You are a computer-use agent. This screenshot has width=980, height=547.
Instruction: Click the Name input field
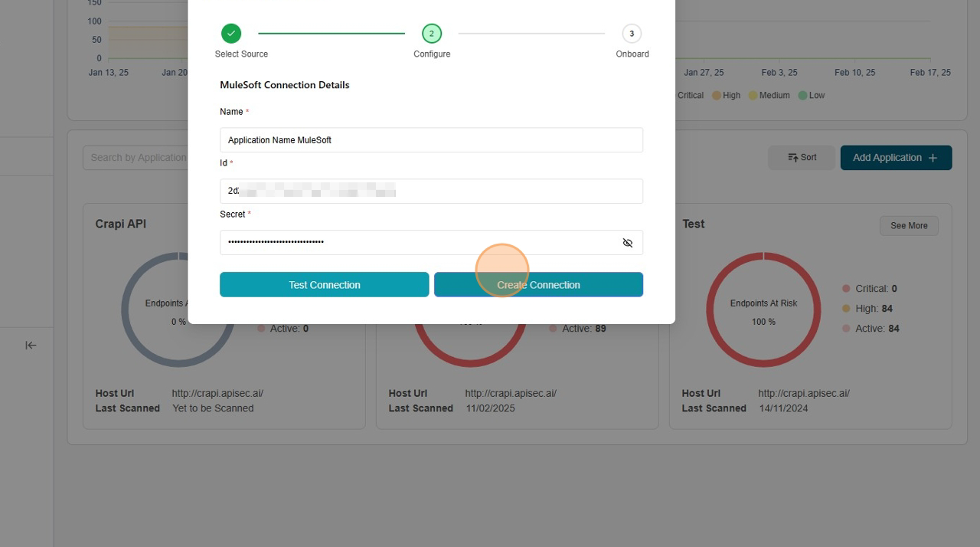tap(431, 140)
